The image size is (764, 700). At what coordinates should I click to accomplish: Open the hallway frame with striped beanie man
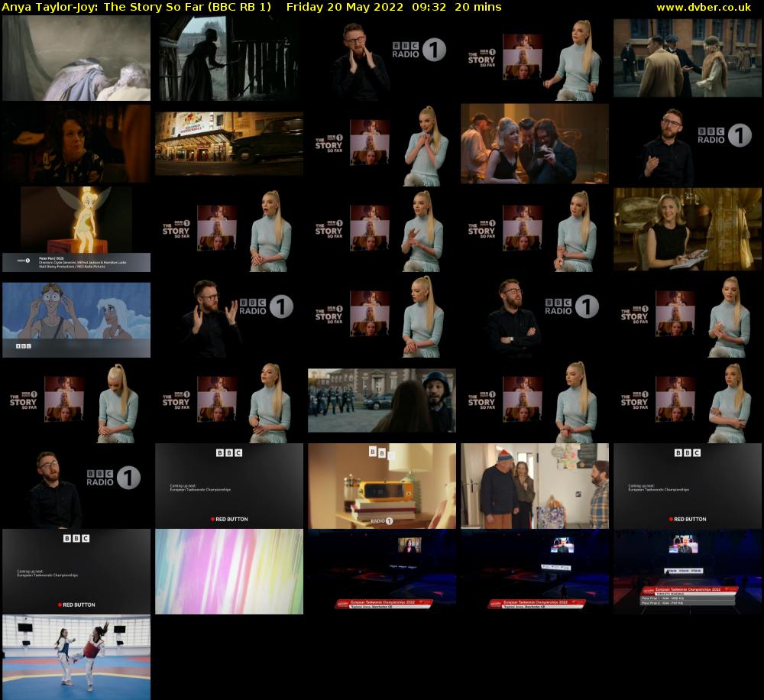535,486
